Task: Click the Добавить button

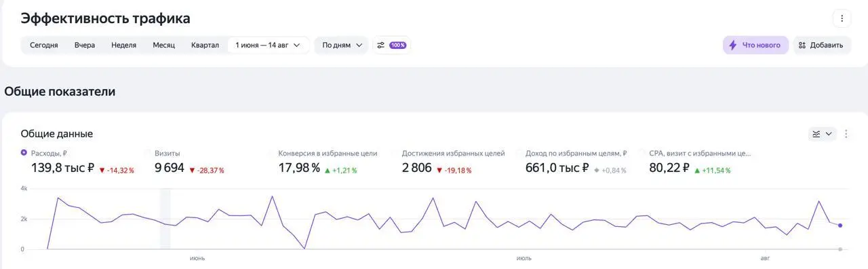Action: pyautogui.click(x=821, y=46)
